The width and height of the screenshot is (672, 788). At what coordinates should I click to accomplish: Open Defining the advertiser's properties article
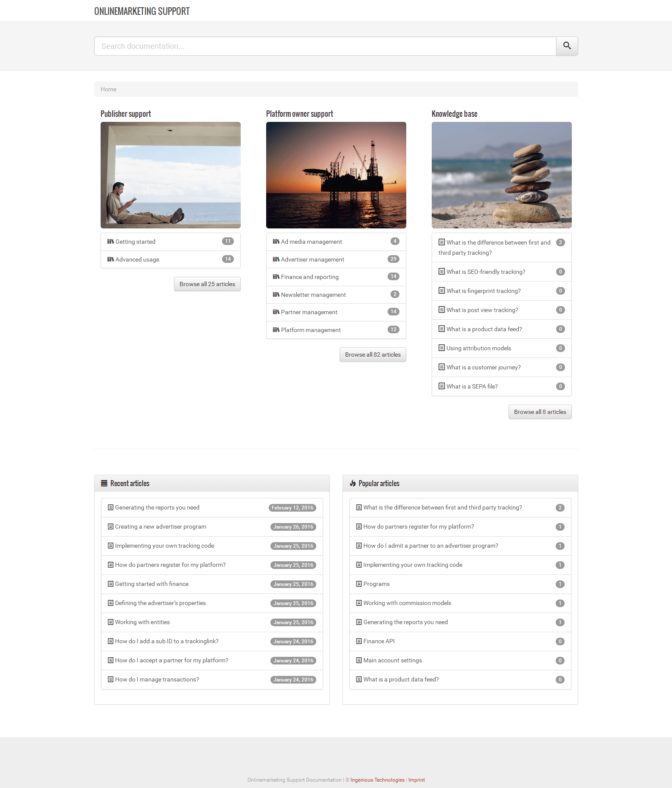pyautogui.click(x=212, y=603)
